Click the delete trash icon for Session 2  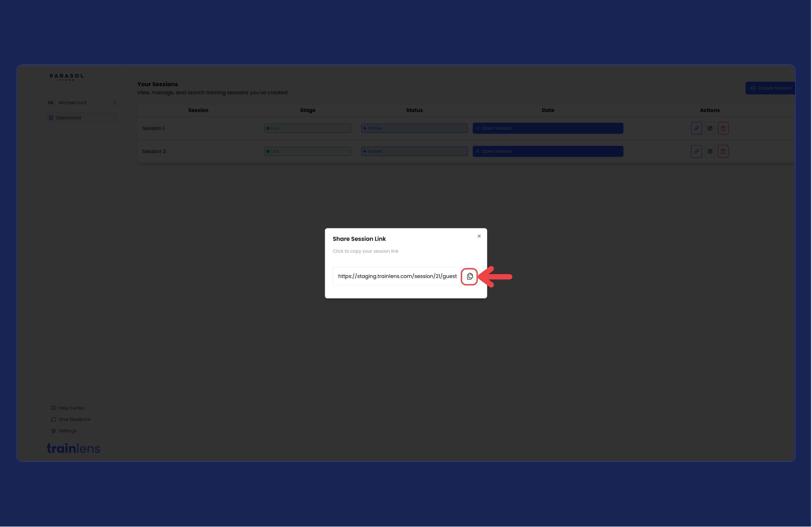(x=723, y=151)
